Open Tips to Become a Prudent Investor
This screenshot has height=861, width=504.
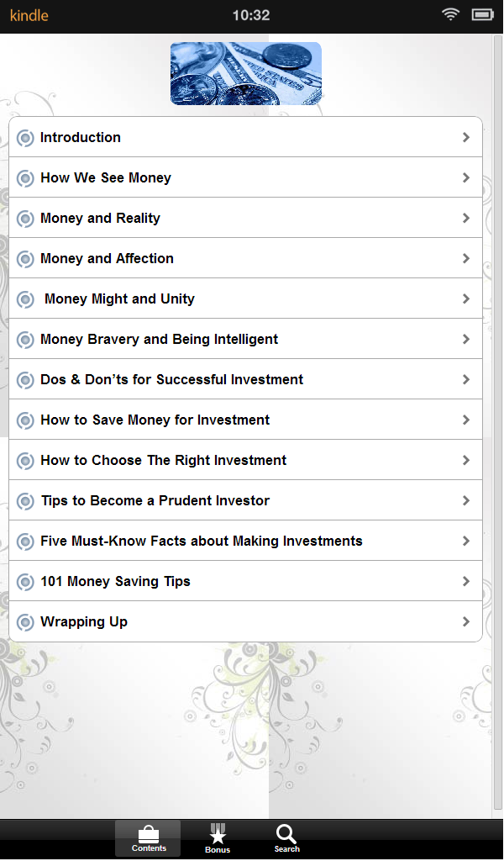[x=245, y=500]
